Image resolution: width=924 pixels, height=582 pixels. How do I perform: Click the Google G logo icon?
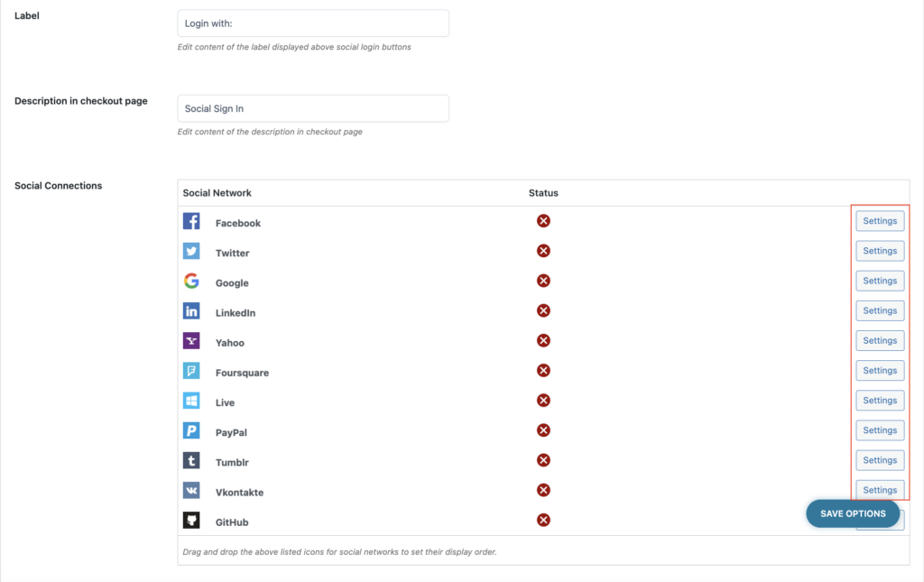(191, 281)
